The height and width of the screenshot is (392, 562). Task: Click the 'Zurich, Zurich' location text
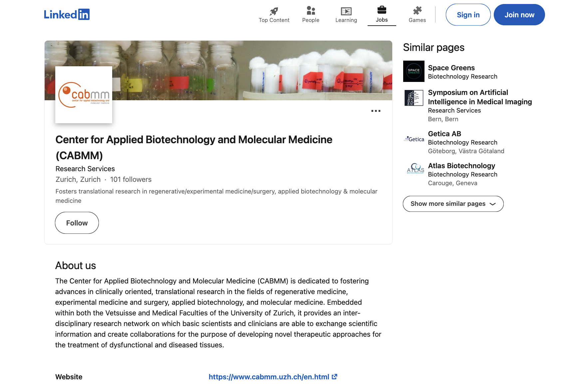(78, 179)
